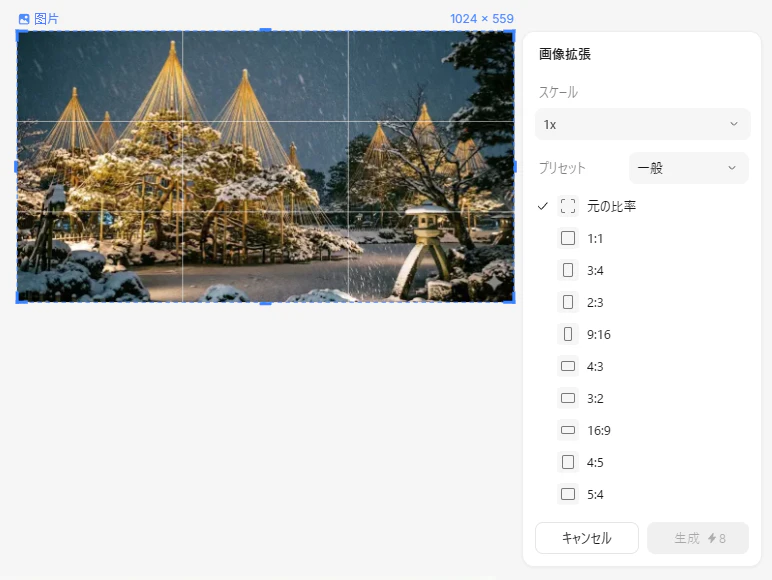Click the 生成 generate button

(x=698, y=538)
